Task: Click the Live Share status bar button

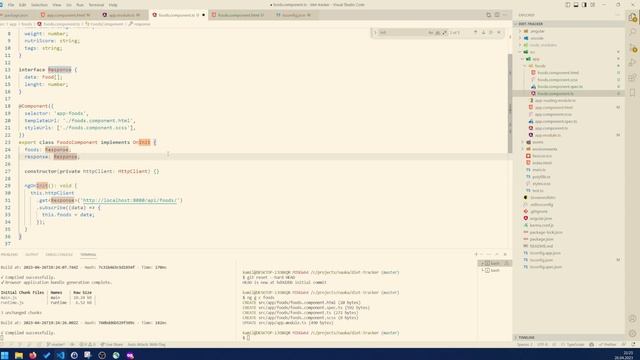Action: click(x=112, y=344)
